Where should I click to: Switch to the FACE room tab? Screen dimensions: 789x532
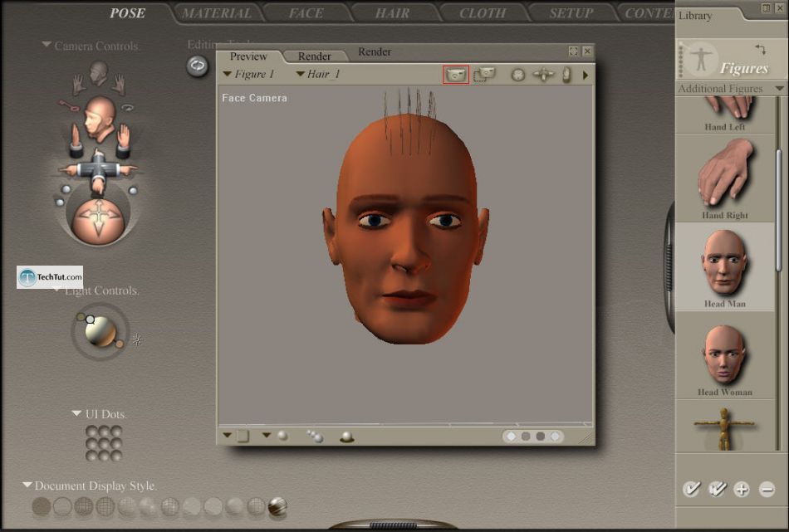(x=306, y=13)
